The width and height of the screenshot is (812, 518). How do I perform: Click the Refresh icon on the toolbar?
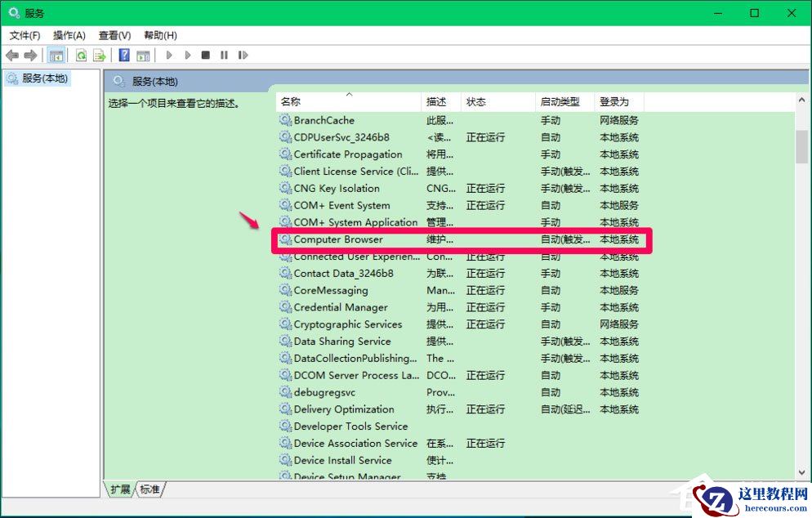pyautogui.click(x=82, y=55)
